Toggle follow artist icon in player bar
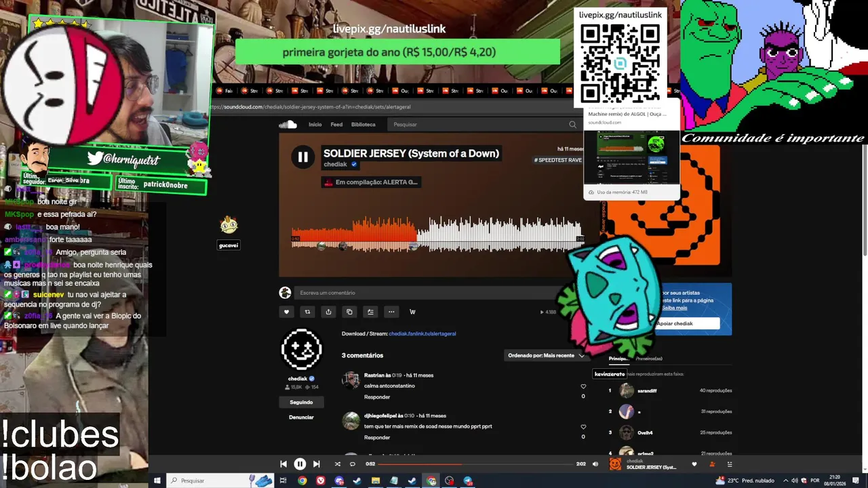 click(x=712, y=464)
